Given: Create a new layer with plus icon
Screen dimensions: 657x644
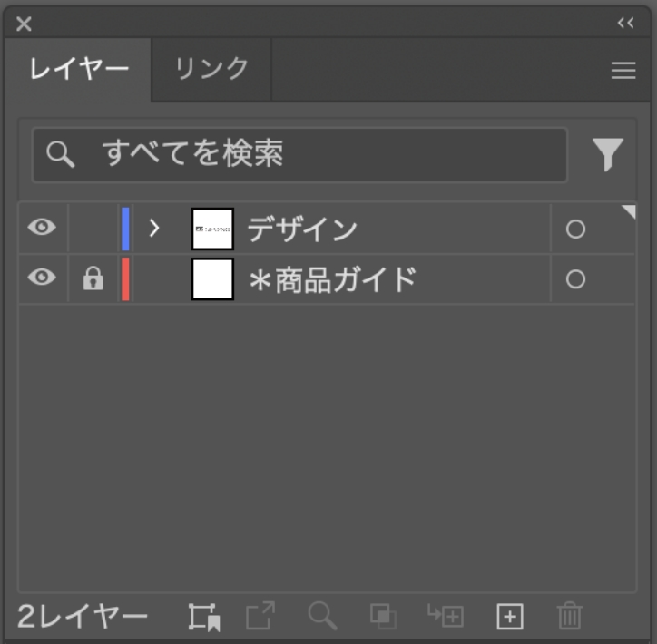Looking at the screenshot, I should (x=510, y=617).
